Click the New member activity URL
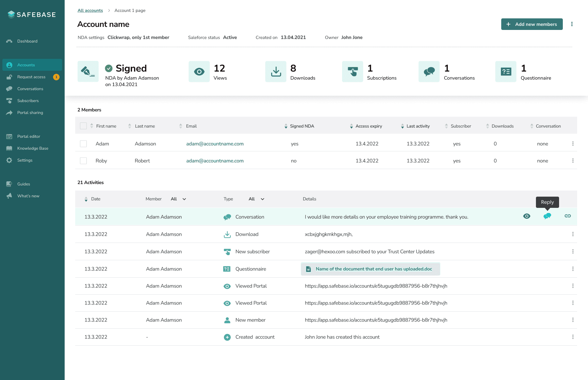 pos(376,320)
